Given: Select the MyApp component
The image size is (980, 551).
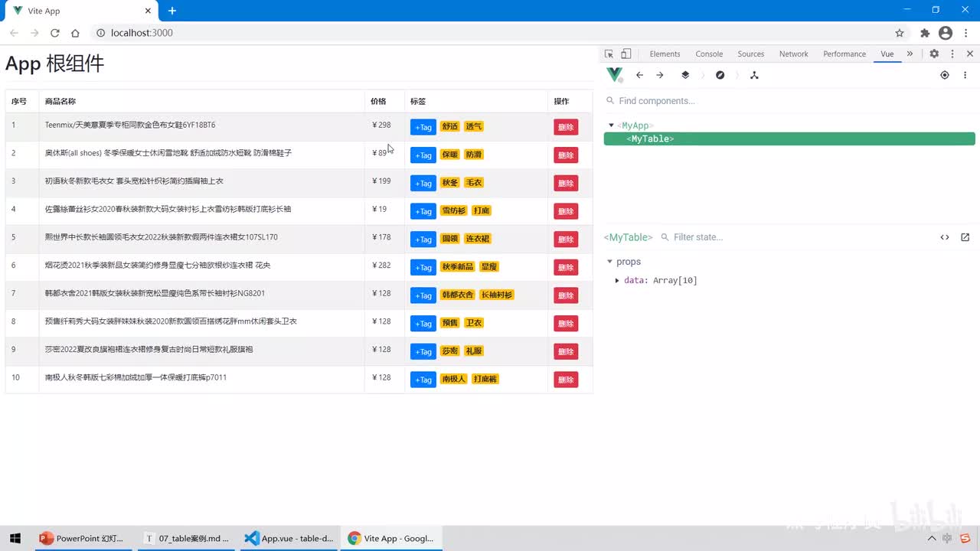Looking at the screenshot, I should pos(635,126).
